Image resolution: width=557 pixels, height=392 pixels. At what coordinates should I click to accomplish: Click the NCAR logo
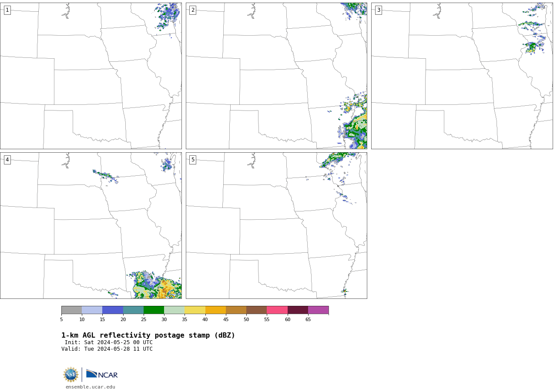pyautogui.click(x=102, y=374)
